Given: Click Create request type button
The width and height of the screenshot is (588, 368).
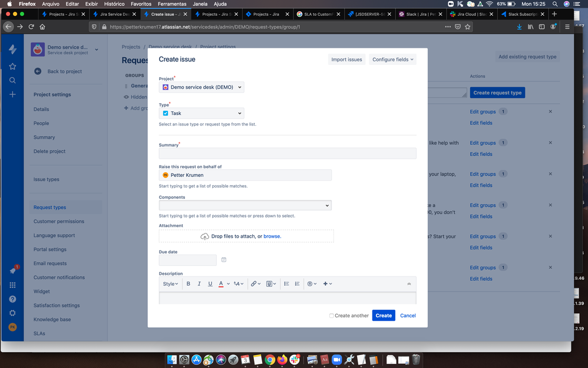Looking at the screenshot, I should point(497,93).
